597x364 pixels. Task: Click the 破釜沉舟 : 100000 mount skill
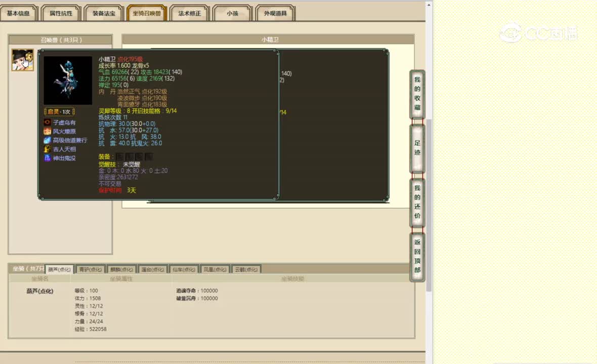coord(197,298)
